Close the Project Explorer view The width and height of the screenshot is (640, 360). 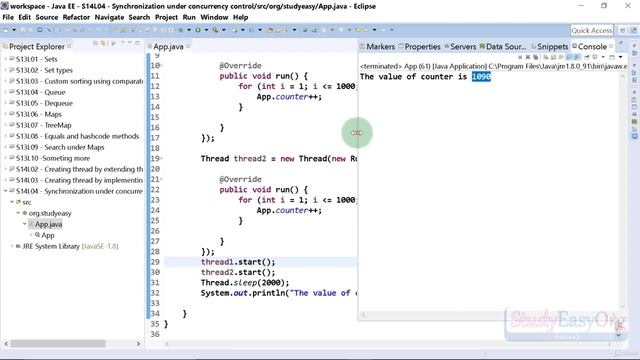pos(69,46)
